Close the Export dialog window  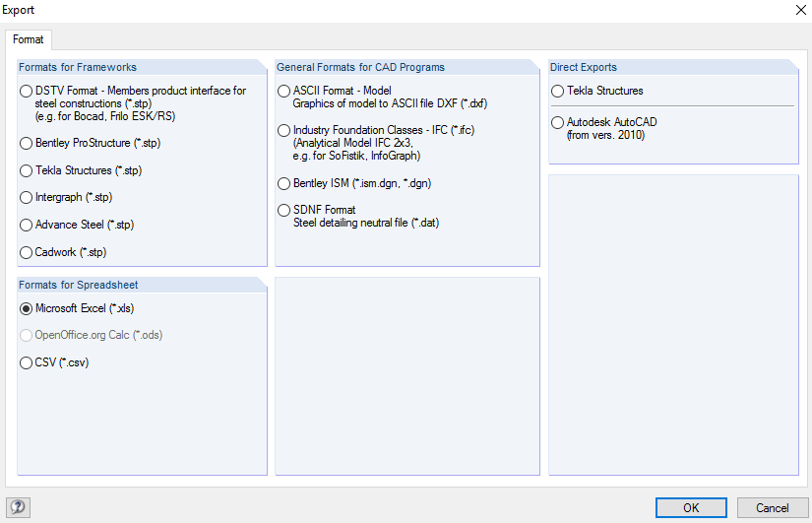pos(800,10)
